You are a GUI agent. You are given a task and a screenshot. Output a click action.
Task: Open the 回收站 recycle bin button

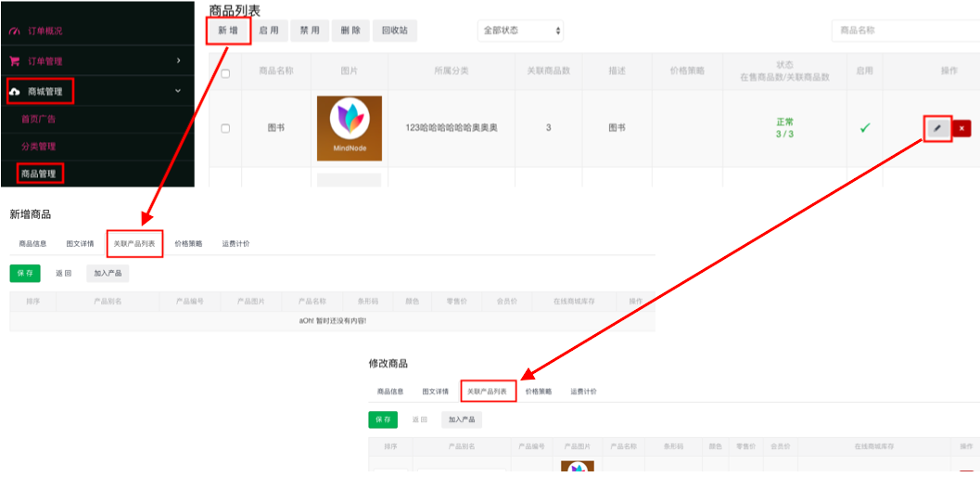pos(394,31)
